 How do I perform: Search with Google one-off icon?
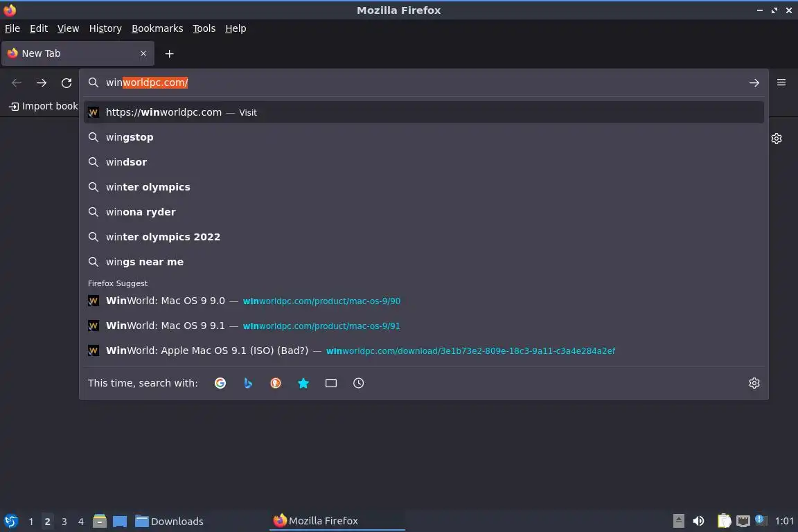point(220,383)
